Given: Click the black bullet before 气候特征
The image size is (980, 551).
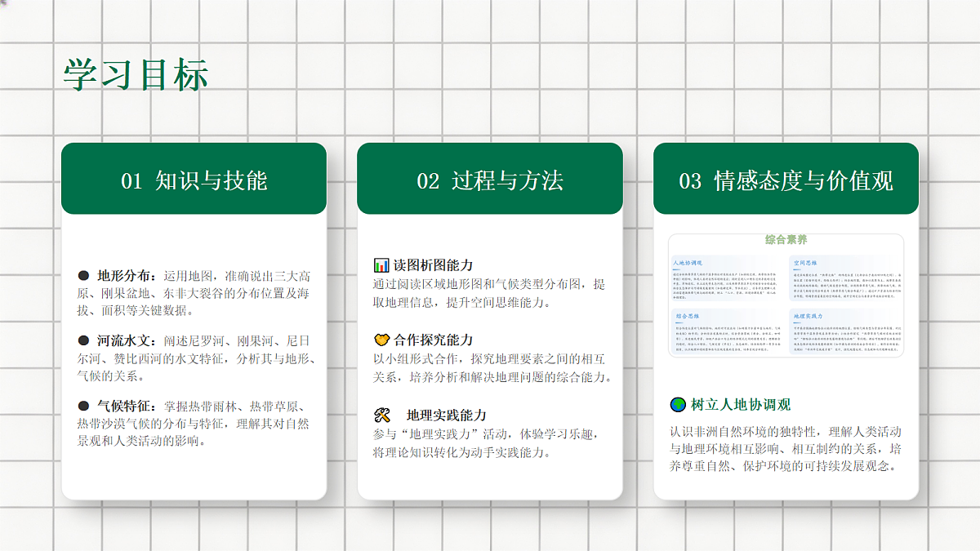Looking at the screenshot, I should 82,406.
